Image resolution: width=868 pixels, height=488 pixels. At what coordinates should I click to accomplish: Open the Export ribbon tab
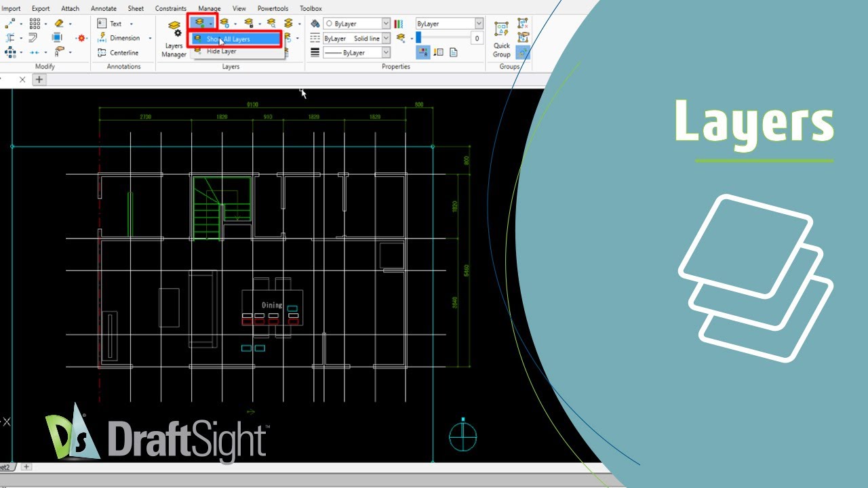pos(41,9)
